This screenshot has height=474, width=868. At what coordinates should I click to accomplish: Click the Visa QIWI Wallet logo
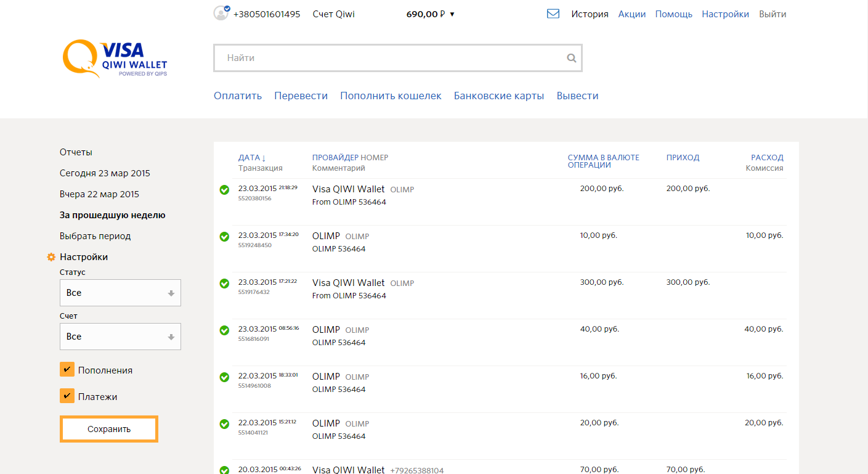pyautogui.click(x=115, y=59)
